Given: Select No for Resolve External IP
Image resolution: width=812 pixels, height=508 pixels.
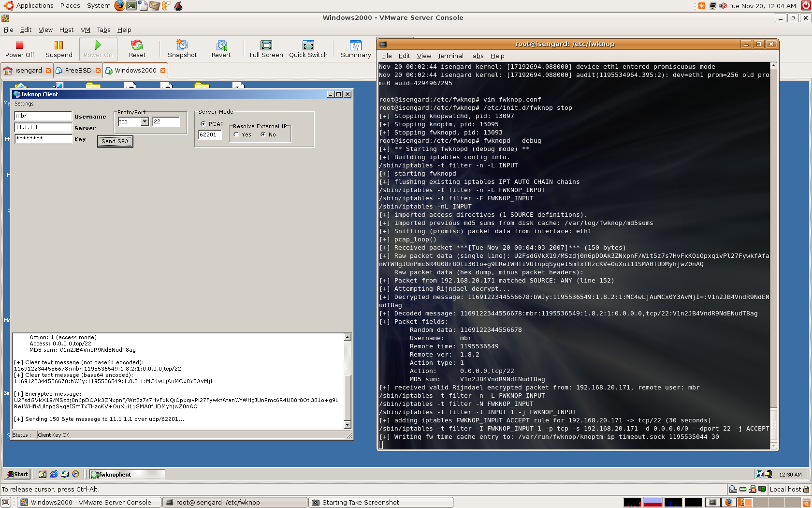Looking at the screenshot, I should point(263,135).
